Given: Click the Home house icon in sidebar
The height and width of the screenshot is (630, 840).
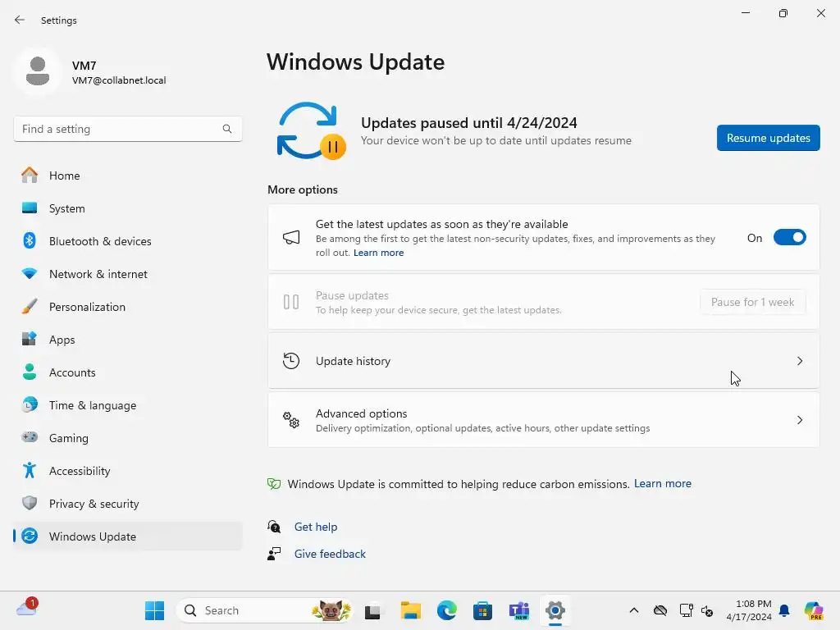Looking at the screenshot, I should pos(30,176).
